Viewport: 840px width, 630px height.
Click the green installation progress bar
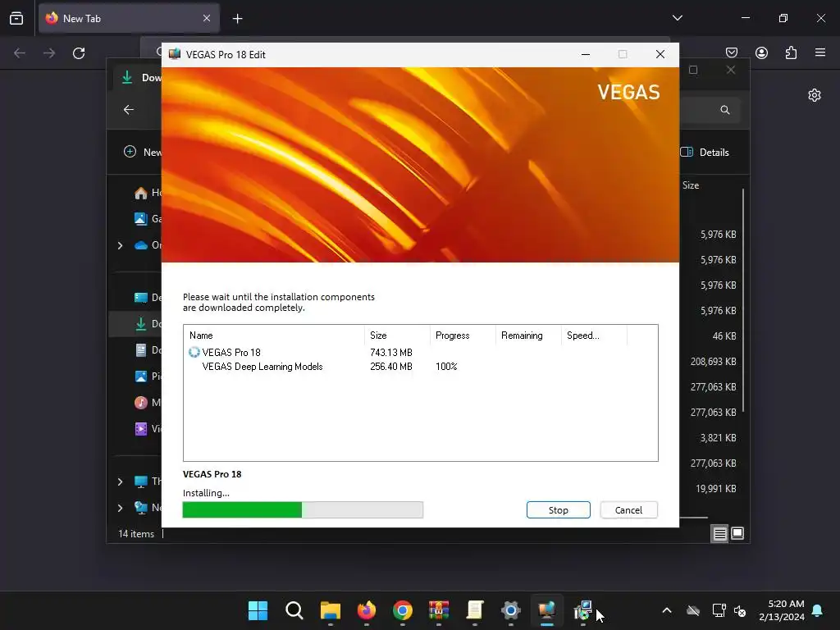tap(303, 510)
